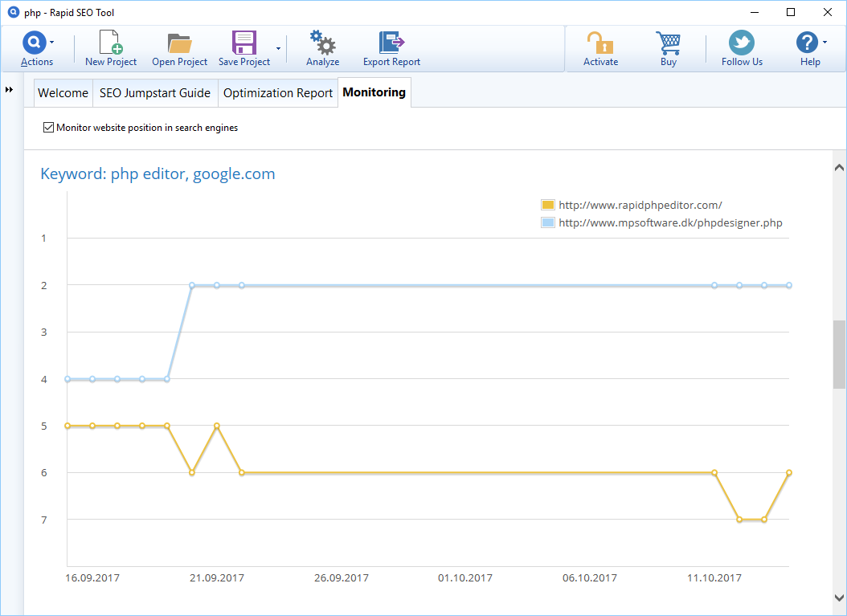Click the scroll up arrow of report
This screenshot has height=616, width=847.
click(x=839, y=168)
